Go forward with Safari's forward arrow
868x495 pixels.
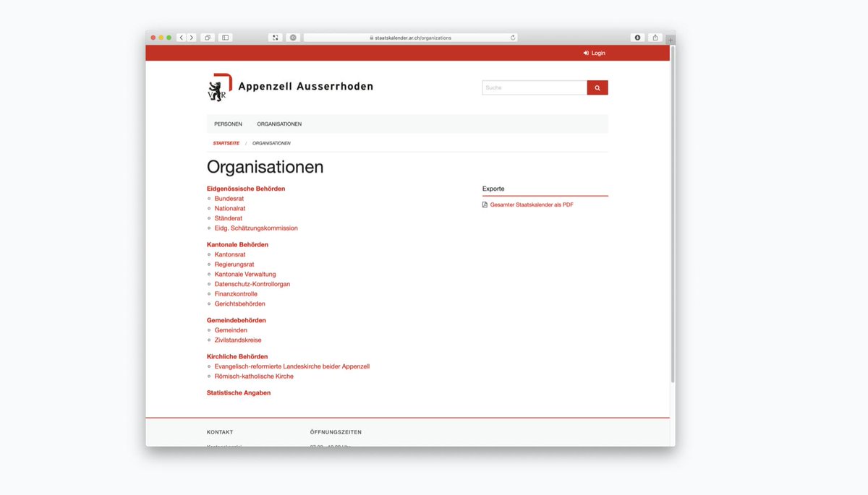pyautogui.click(x=192, y=38)
